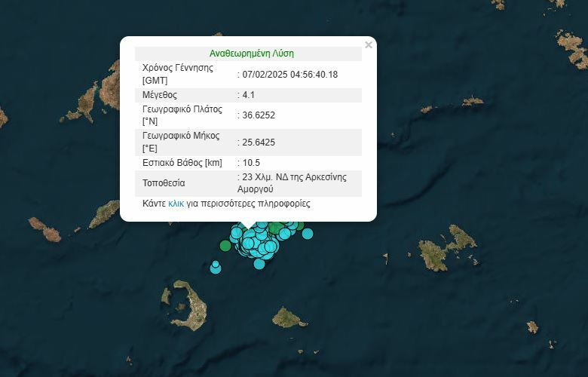This screenshot has height=377, width=588.
Task: Click the longitude value 25.6425
Action: click(259, 143)
